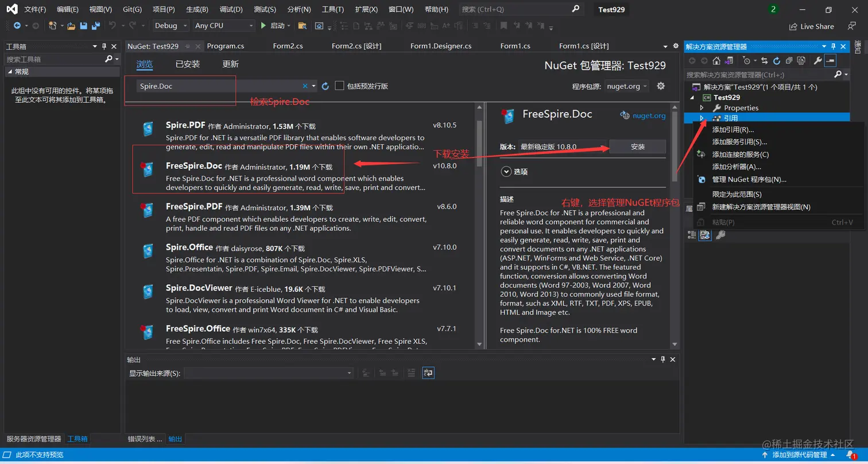The height and width of the screenshot is (464, 868).
Task: Click Home icon in Solution Explorer toolbar
Action: [x=716, y=61]
